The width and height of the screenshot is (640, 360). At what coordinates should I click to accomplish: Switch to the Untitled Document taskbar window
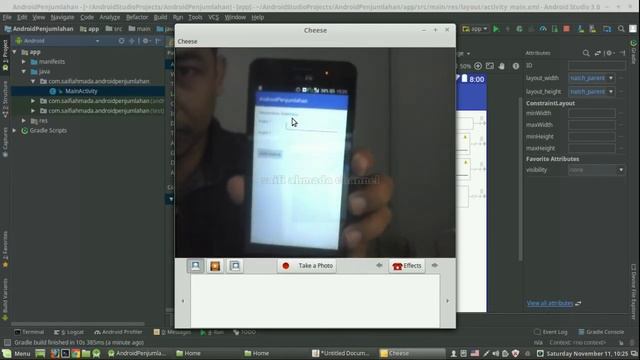click(341, 353)
